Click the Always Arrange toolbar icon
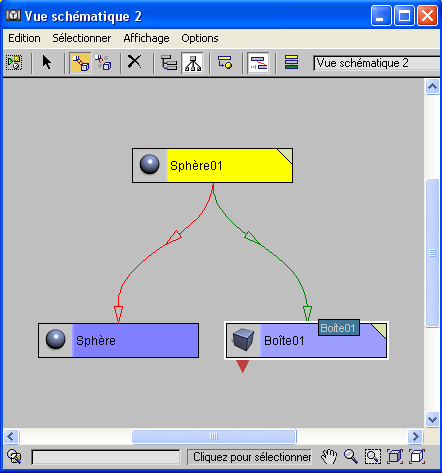 [225, 63]
